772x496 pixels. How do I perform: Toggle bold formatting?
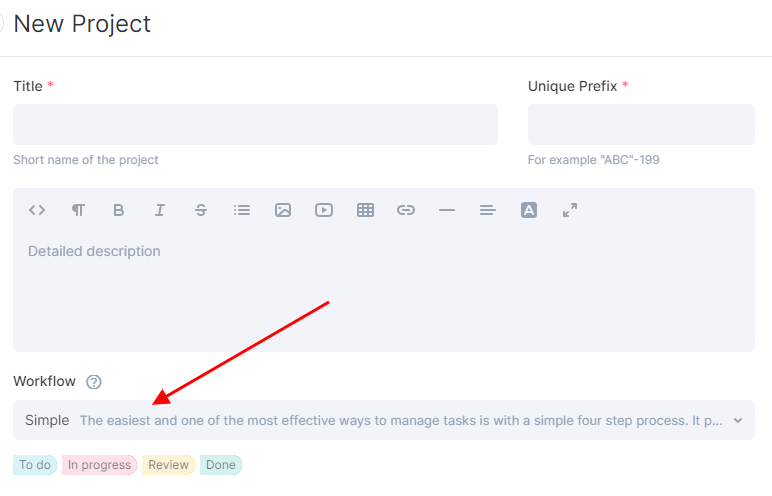(x=119, y=210)
